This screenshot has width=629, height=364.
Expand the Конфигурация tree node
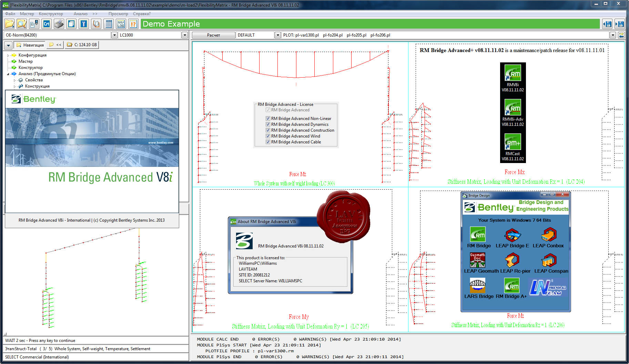[x=8, y=55]
